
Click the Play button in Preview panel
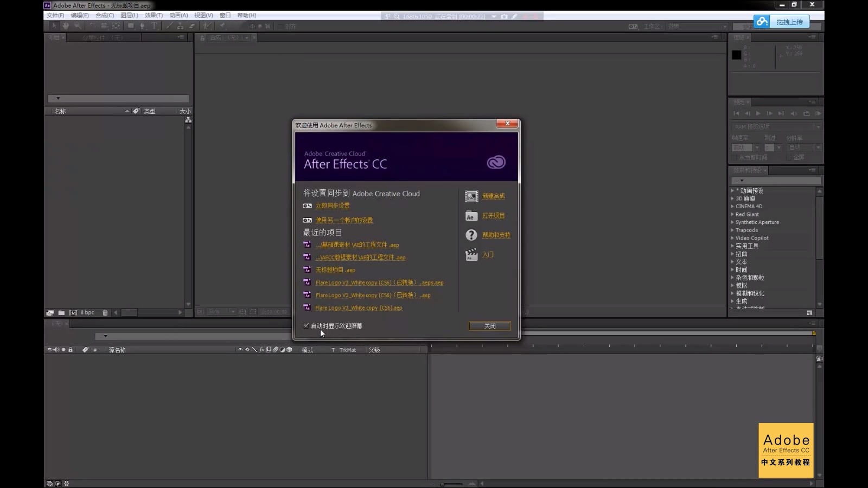[x=758, y=113]
